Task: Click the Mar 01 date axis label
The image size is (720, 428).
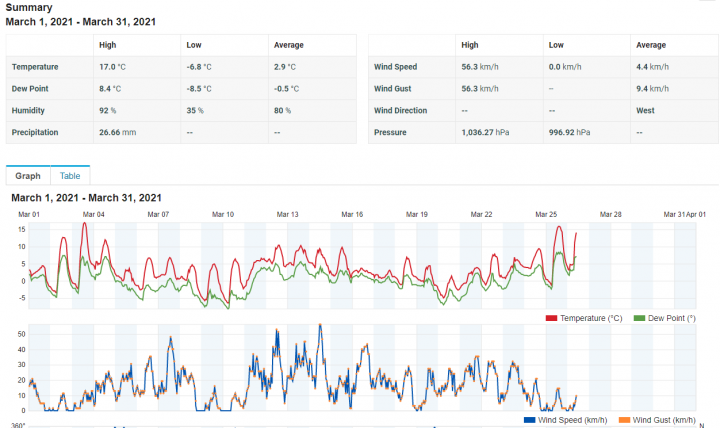Action: [29, 215]
